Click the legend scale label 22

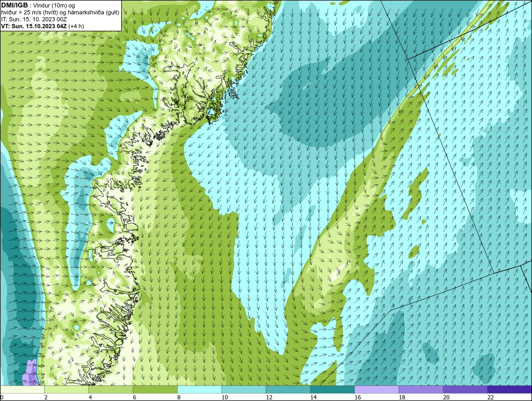[491, 398]
